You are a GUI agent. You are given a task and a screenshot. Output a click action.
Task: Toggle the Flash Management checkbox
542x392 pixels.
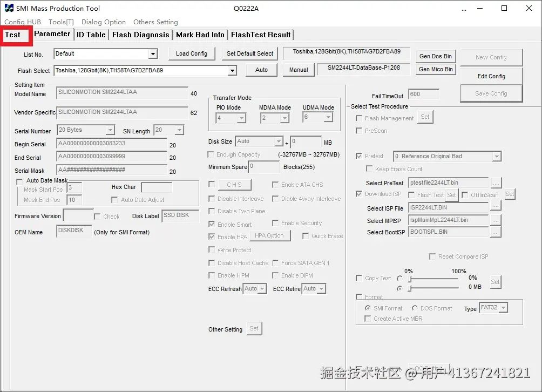click(x=359, y=118)
